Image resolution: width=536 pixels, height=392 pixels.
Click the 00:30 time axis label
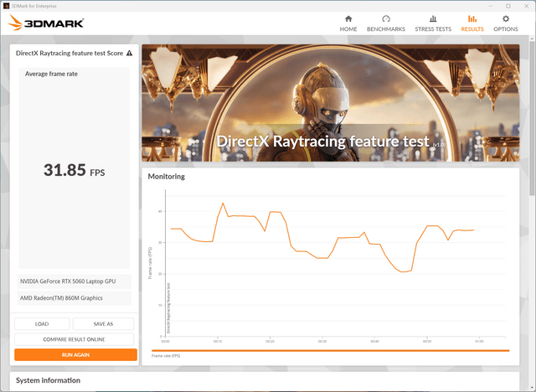pos(322,341)
